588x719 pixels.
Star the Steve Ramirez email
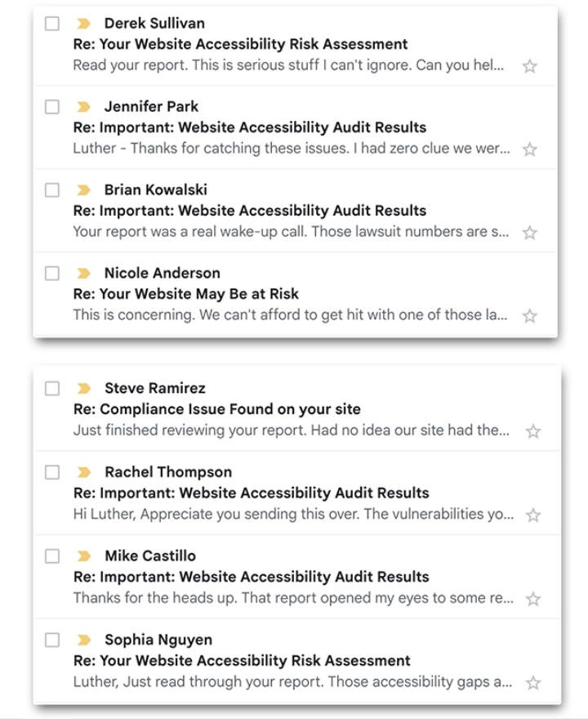532,431
